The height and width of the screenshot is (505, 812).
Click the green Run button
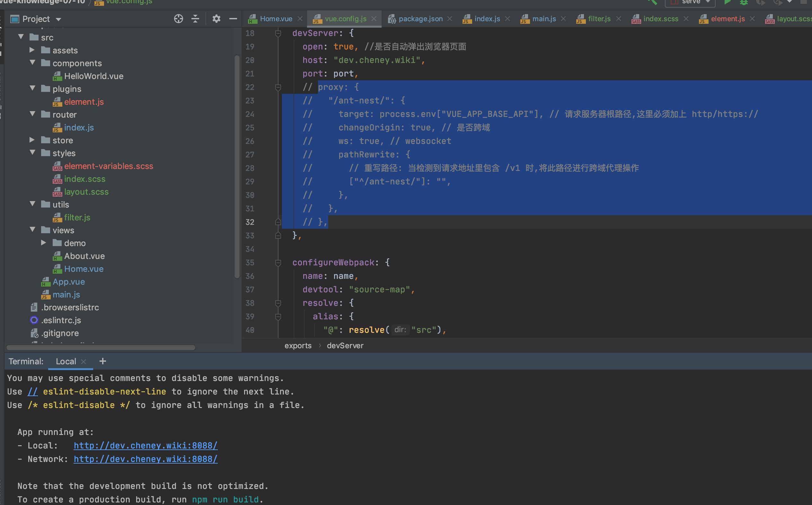(x=727, y=2)
